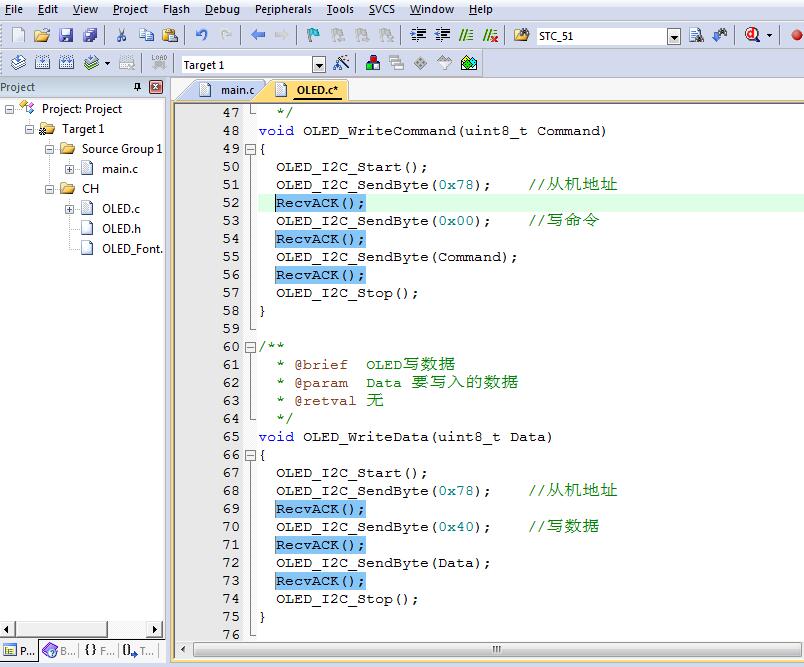The width and height of the screenshot is (804, 667).
Task: Open the Target 1 dropdown
Action: [x=319, y=65]
